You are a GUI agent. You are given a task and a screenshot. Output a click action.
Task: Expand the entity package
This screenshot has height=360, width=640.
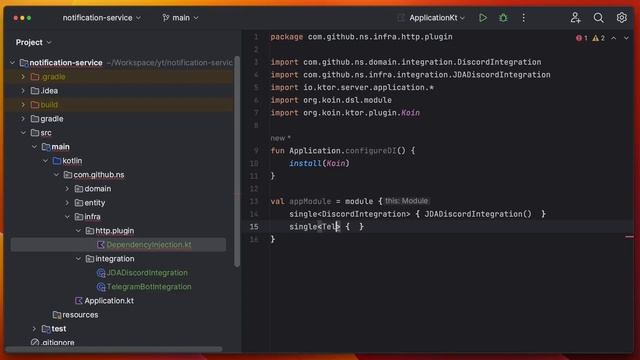[67, 203]
